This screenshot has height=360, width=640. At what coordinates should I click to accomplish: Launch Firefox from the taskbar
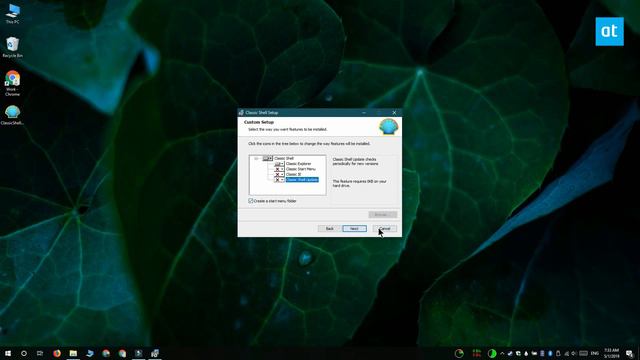57,353
